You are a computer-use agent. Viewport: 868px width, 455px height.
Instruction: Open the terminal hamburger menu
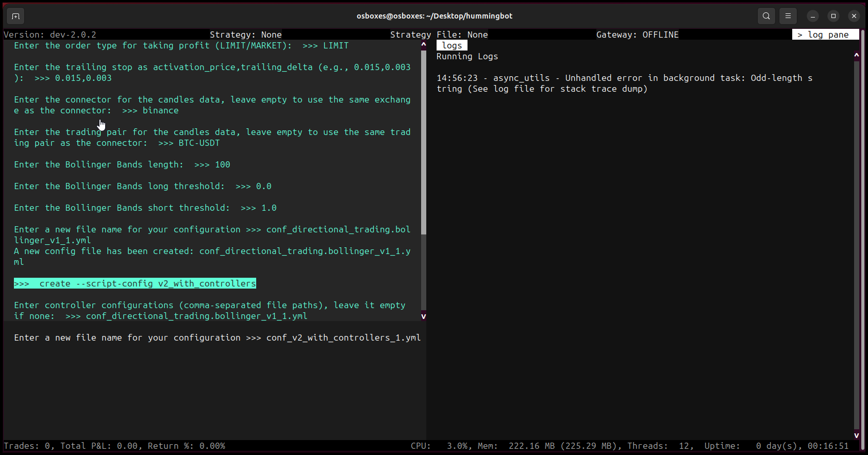tap(788, 16)
